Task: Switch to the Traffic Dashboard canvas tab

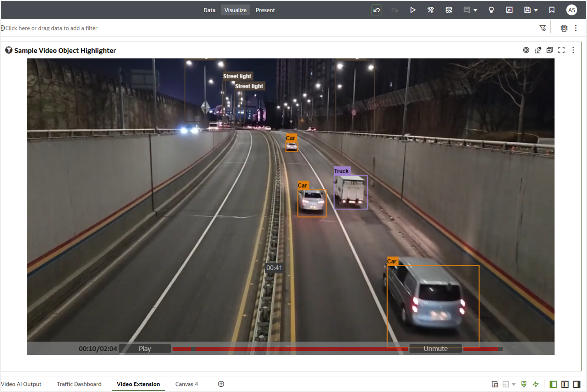Action: coord(79,384)
